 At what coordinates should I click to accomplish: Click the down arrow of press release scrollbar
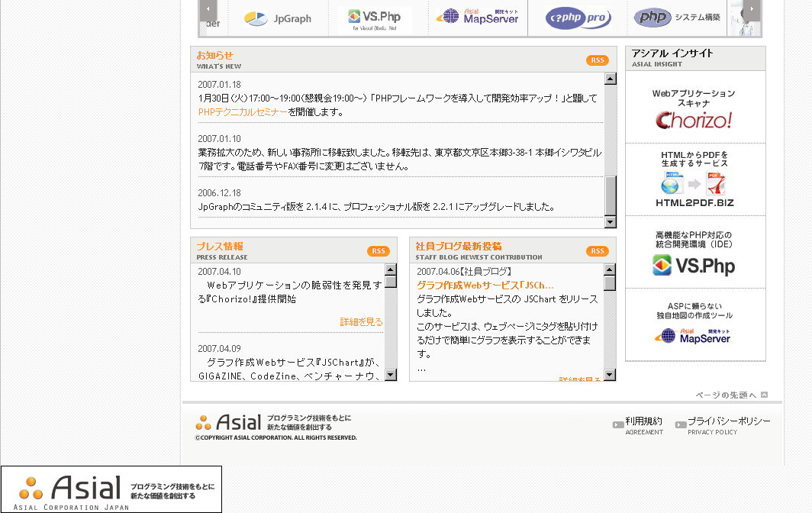pyautogui.click(x=391, y=375)
